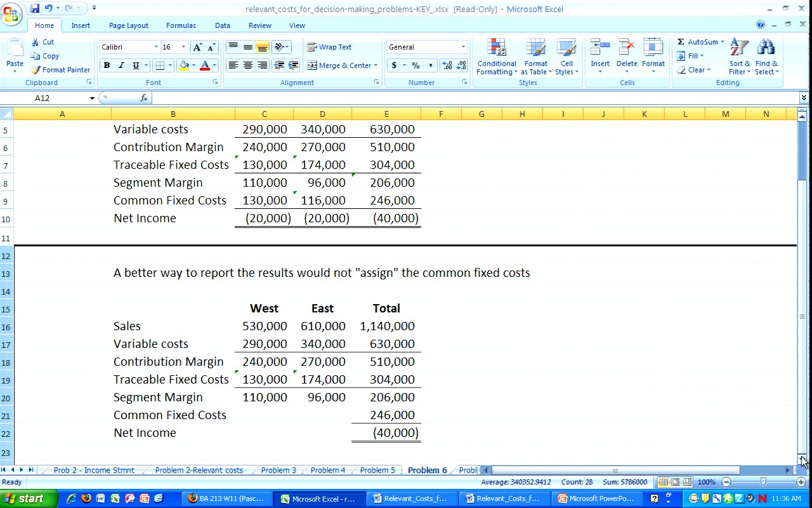Click the Increase Font Size icon
Viewport: 812px width, 508px height.
coord(197,48)
